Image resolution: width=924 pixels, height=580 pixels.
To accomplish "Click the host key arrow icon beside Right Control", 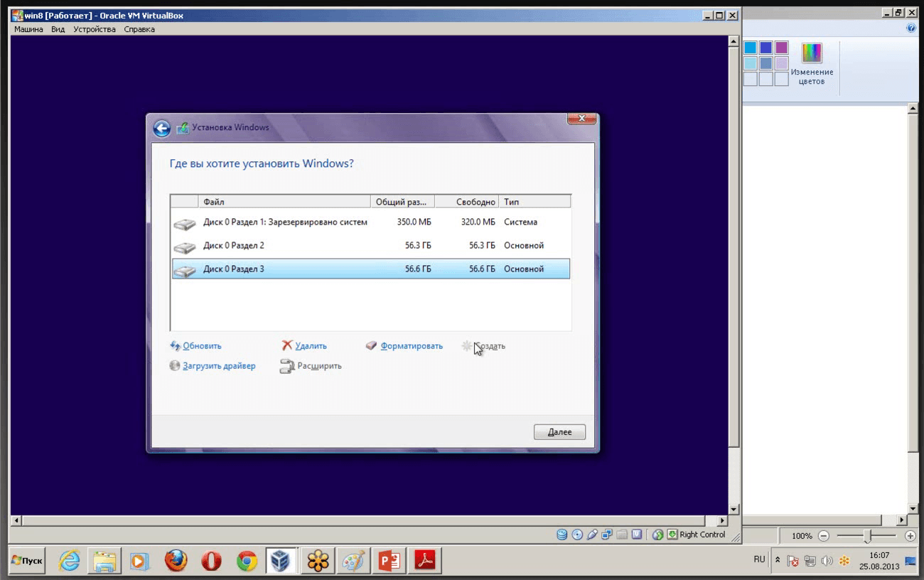I will pos(672,535).
